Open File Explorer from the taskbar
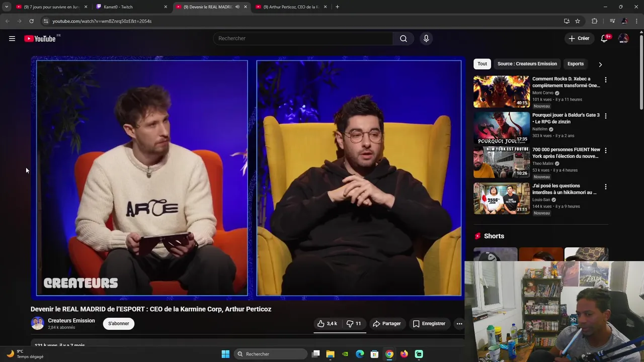Image resolution: width=644 pixels, height=362 pixels. [331, 354]
